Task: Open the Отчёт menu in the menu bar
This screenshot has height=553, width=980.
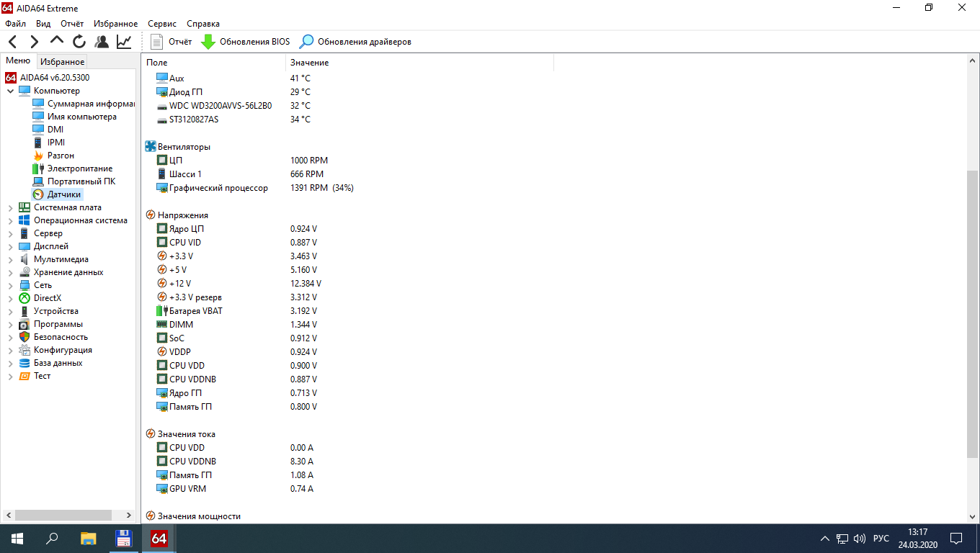Action: click(x=72, y=24)
